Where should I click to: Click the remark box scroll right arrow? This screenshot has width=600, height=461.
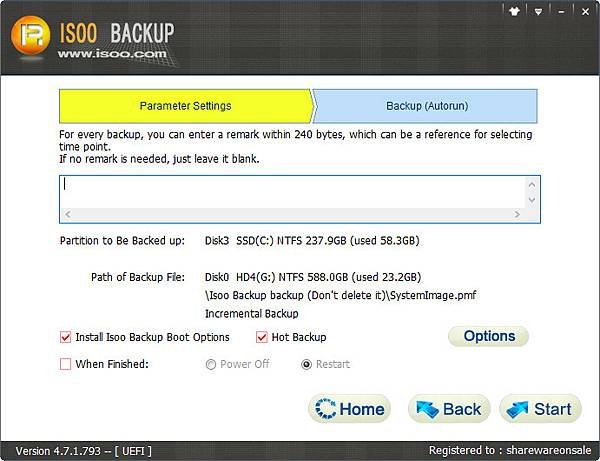coord(517,214)
